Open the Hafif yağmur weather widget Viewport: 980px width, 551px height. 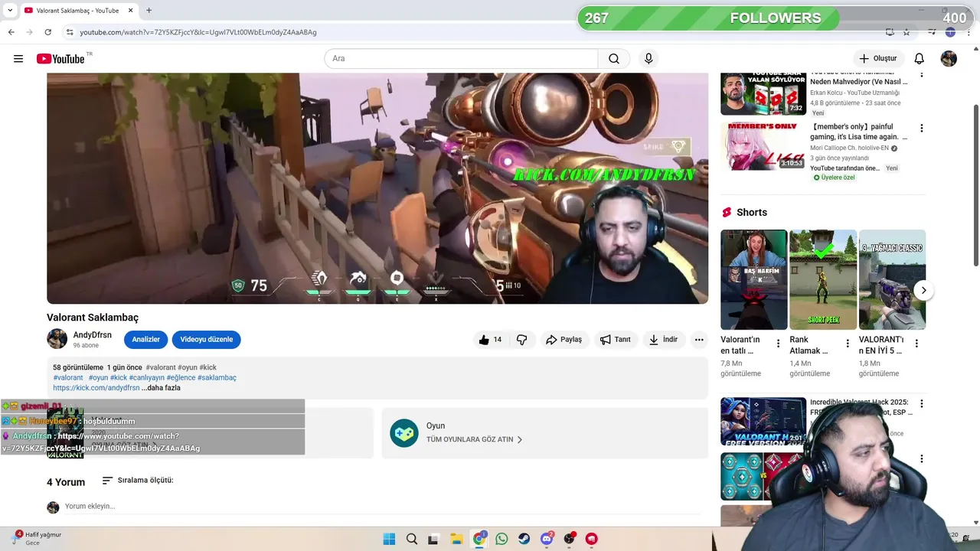(37, 539)
